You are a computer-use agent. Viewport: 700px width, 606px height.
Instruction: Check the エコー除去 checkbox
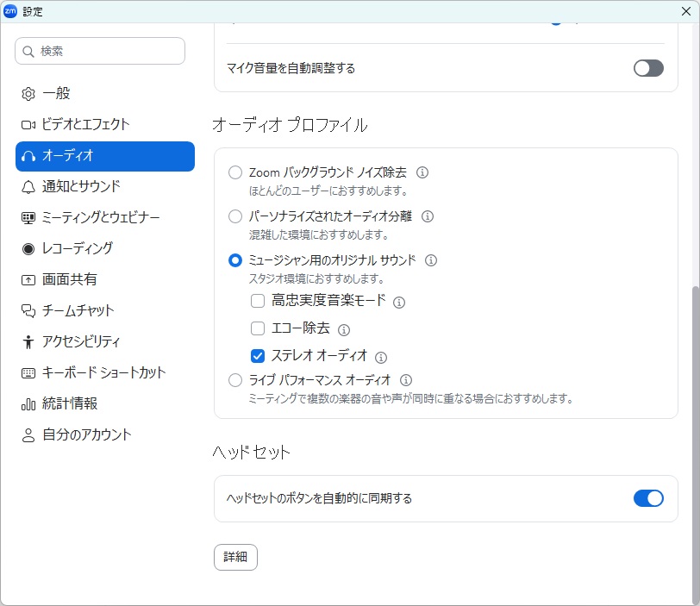coord(258,328)
